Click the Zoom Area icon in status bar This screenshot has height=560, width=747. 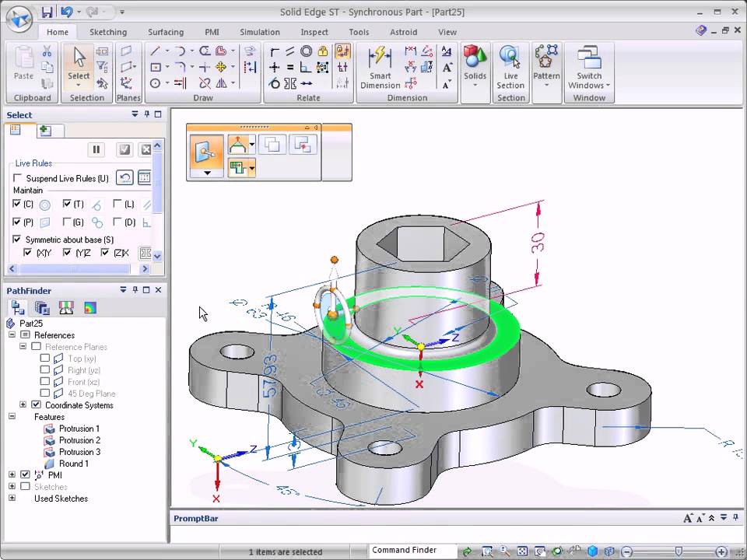(x=487, y=551)
